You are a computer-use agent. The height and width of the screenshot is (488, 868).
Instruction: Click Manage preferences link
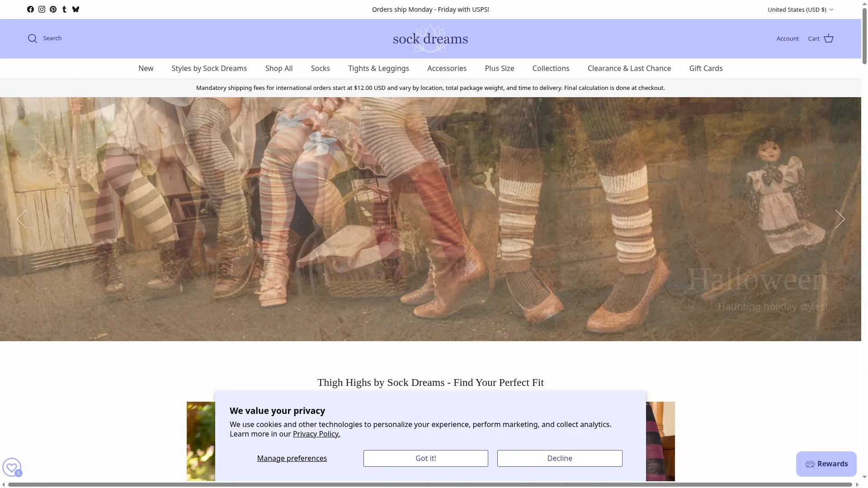[x=292, y=458]
